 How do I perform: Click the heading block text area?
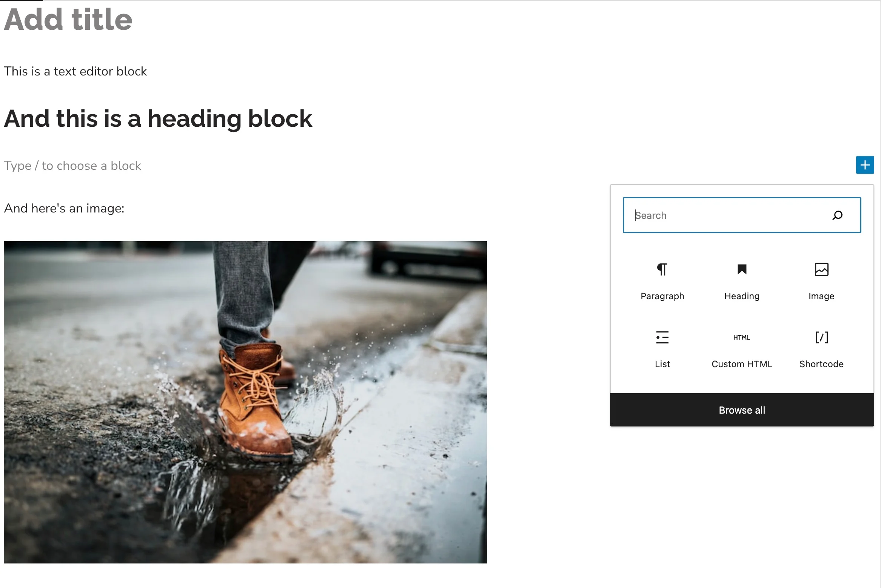(157, 118)
